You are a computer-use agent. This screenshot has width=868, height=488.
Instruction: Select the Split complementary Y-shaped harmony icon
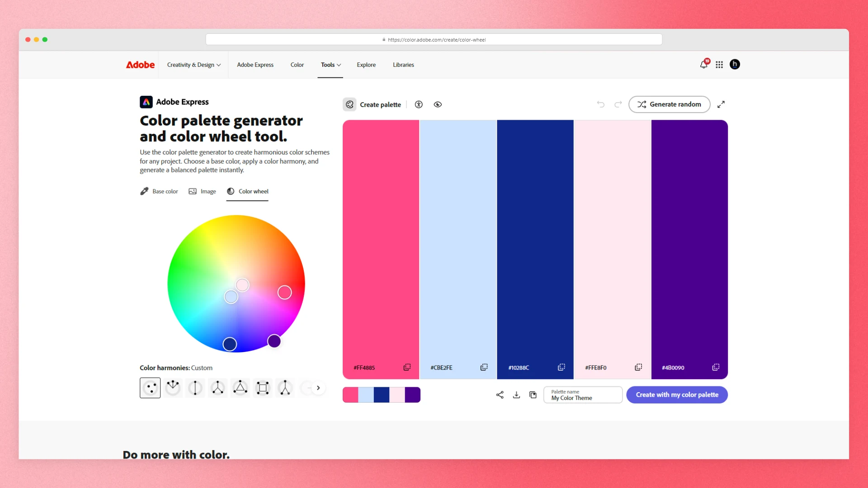[x=218, y=388]
